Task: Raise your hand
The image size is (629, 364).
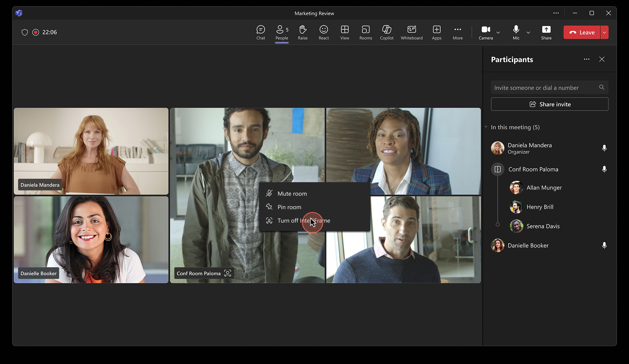Action: click(x=302, y=32)
